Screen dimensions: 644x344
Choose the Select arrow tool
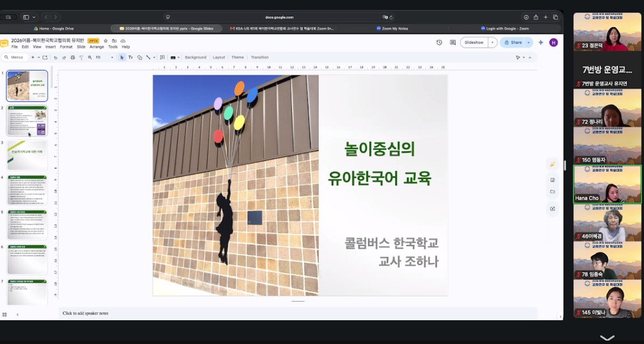(122, 57)
